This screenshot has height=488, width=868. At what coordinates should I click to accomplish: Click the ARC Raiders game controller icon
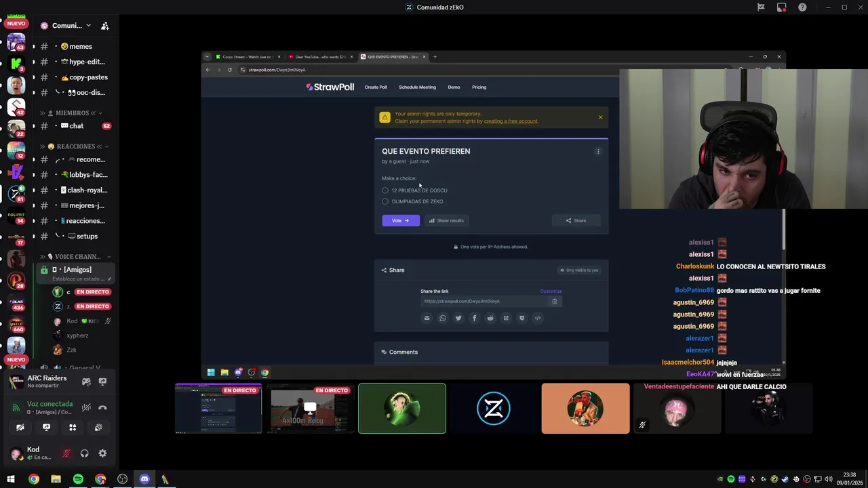coord(86,382)
